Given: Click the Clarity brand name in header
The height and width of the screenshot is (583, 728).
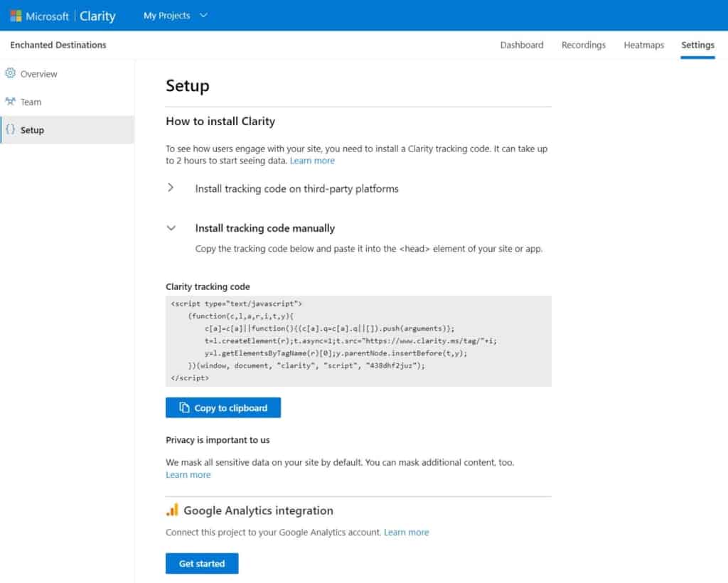Looking at the screenshot, I should 97,16.
